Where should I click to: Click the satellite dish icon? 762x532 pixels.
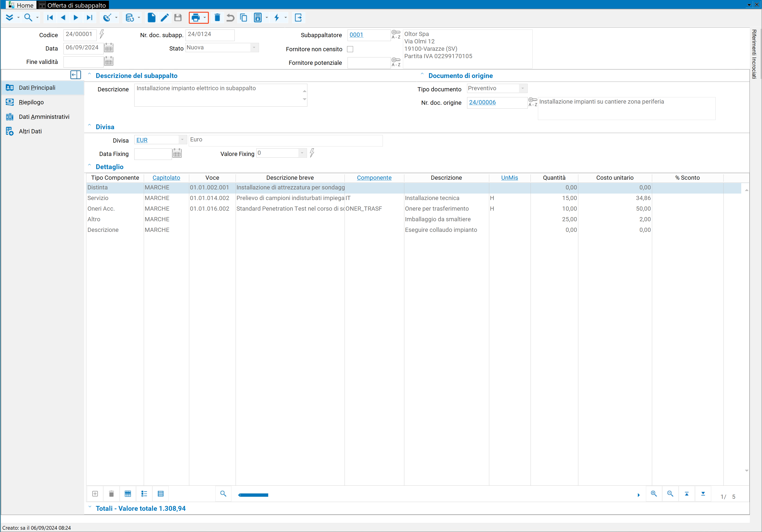coord(107,18)
